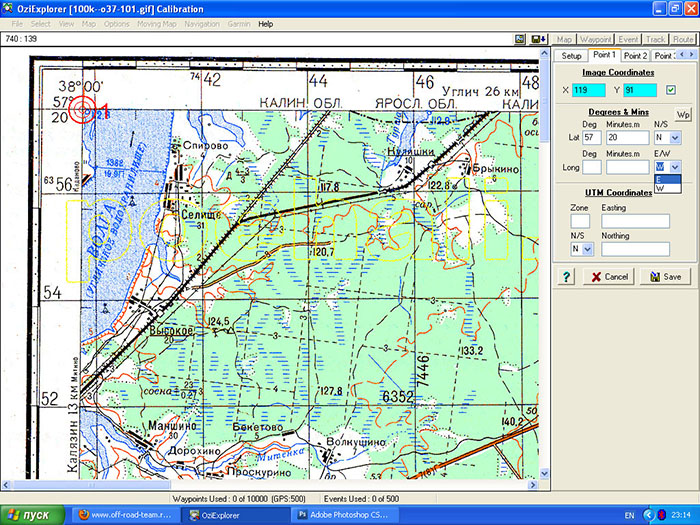Click the question mark help button
Screen dimensions: 700x525
(x=566, y=276)
